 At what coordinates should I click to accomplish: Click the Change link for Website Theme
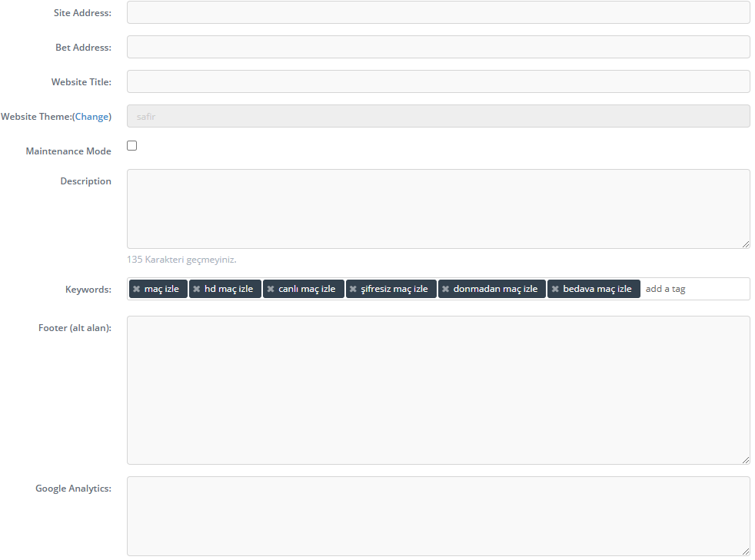91,117
